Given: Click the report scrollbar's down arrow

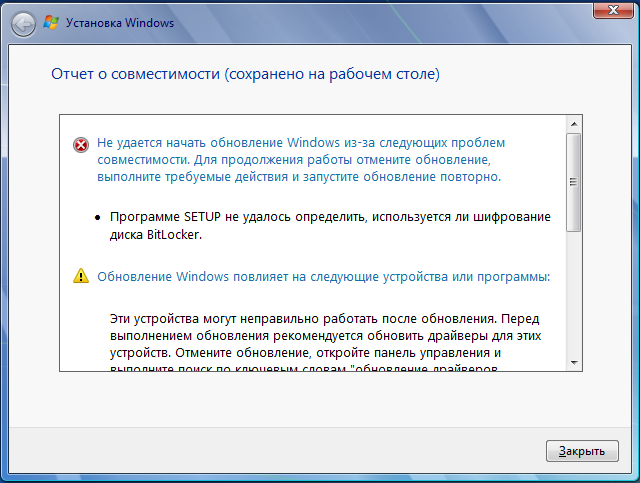Looking at the screenshot, I should click(x=574, y=363).
